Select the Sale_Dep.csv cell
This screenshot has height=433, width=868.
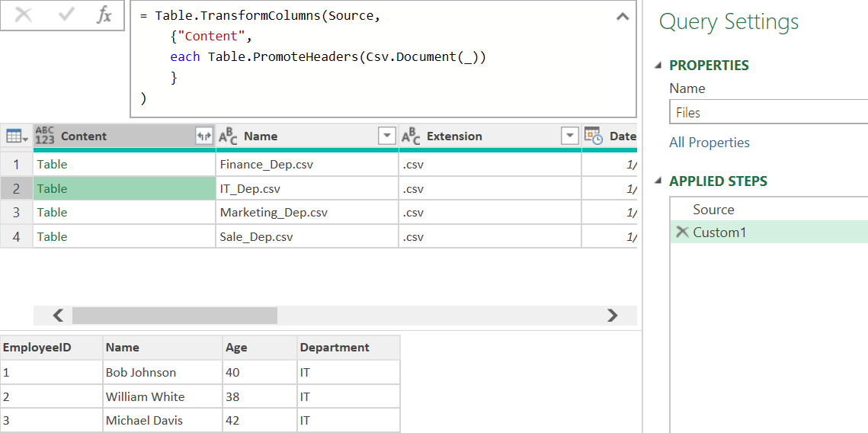pyautogui.click(x=307, y=237)
